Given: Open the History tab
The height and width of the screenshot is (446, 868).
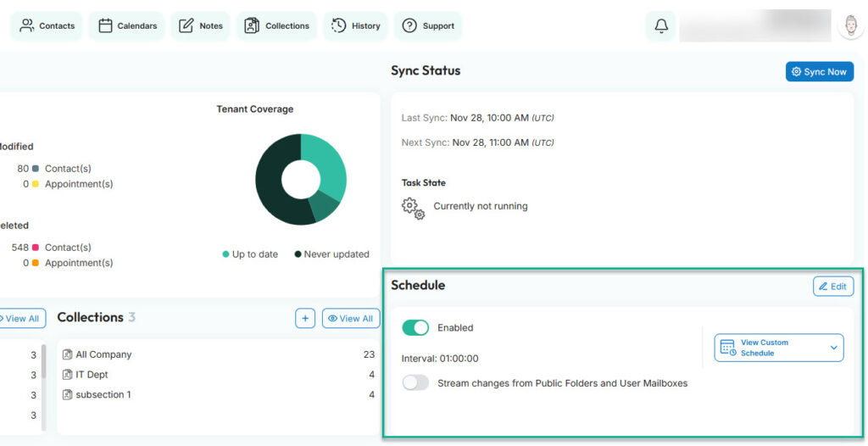Looking at the screenshot, I should pyautogui.click(x=355, y=26).
